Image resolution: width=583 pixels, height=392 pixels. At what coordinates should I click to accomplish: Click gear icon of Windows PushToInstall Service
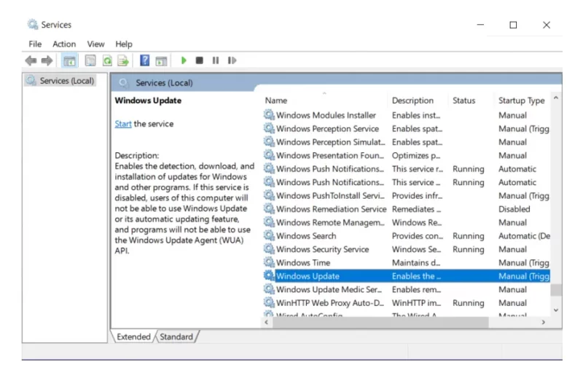pyautogui.click(x=269, y=195)
